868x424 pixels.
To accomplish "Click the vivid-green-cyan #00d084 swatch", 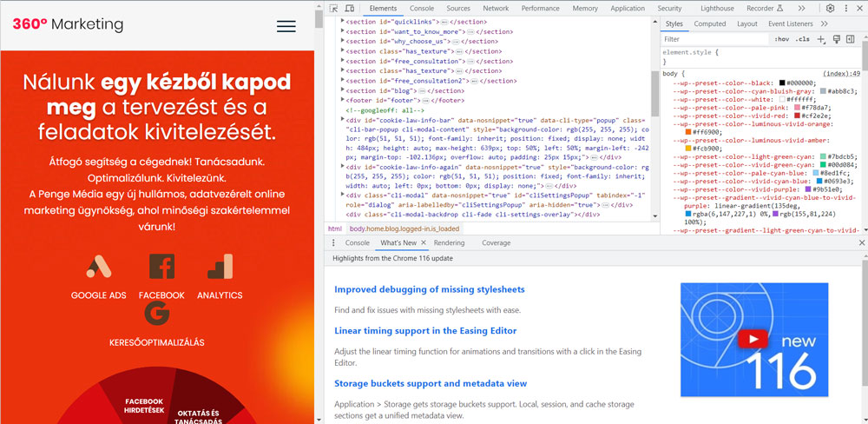I will (x=823, y=164).
